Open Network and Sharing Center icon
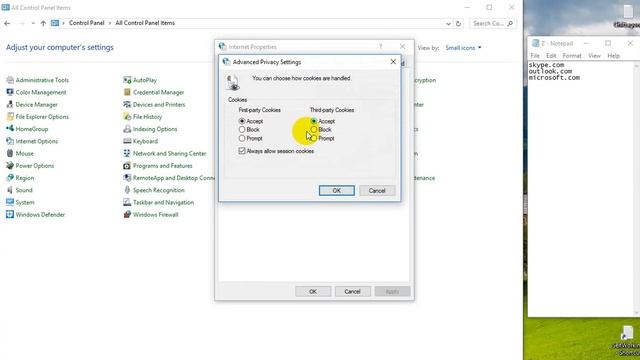The image size is (640, 360). [127, 153]
